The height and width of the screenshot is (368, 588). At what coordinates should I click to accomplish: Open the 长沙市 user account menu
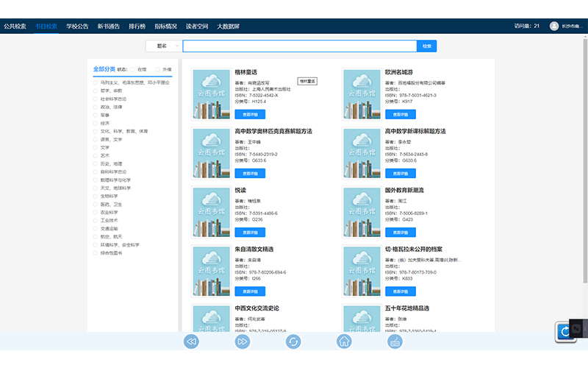[573, 26]
